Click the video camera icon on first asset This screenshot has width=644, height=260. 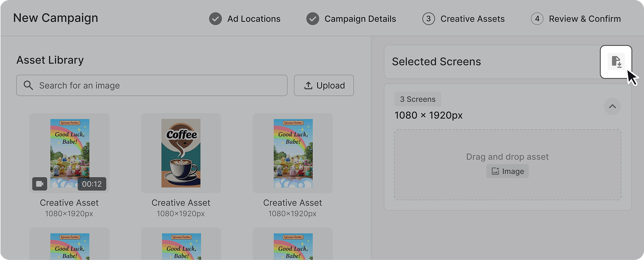(x=39, y=184)
